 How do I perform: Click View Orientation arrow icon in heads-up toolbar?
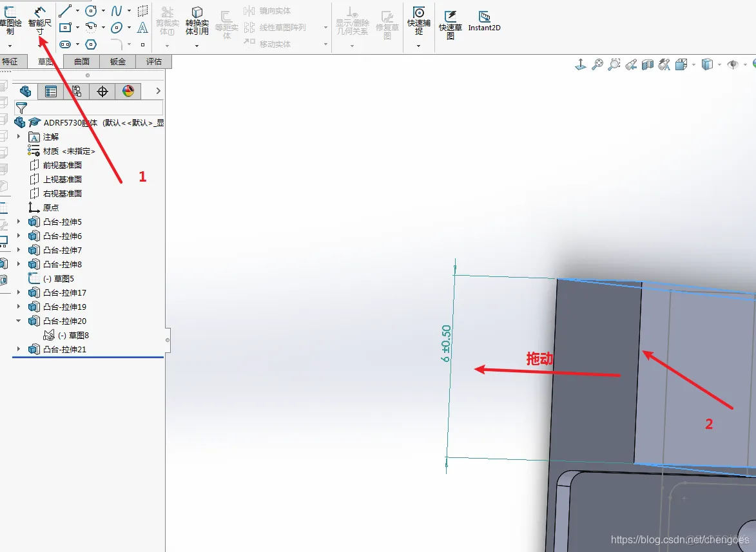[x=581, y=64]
